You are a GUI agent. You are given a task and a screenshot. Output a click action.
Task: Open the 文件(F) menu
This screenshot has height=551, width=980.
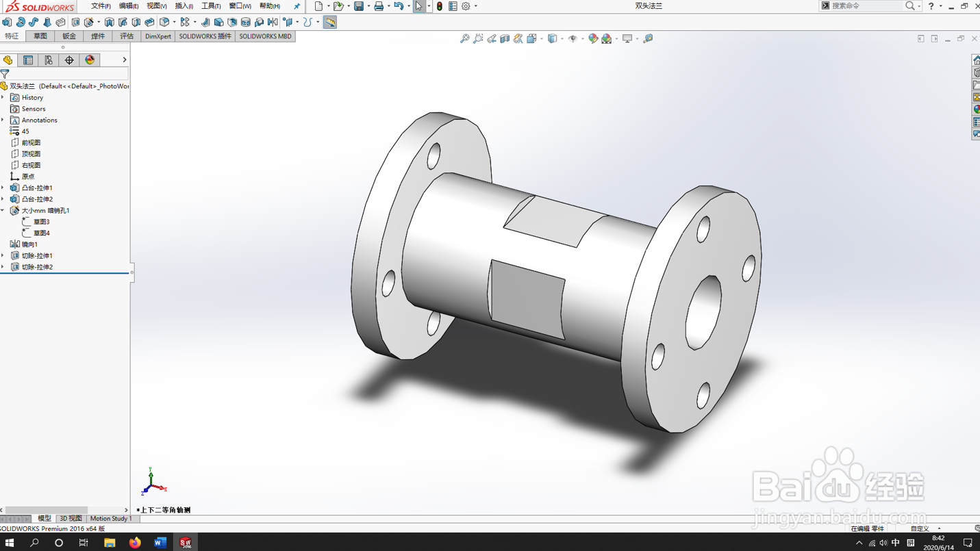(101, 6)
